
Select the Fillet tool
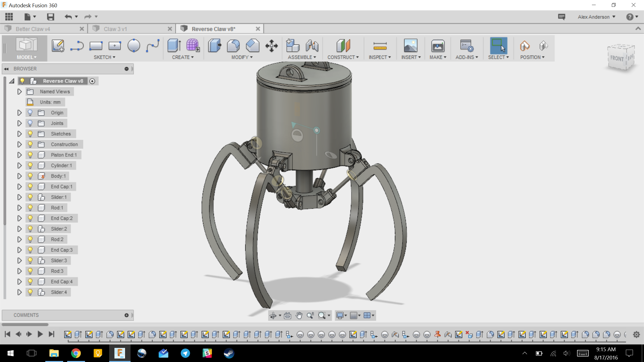(233, 46)
